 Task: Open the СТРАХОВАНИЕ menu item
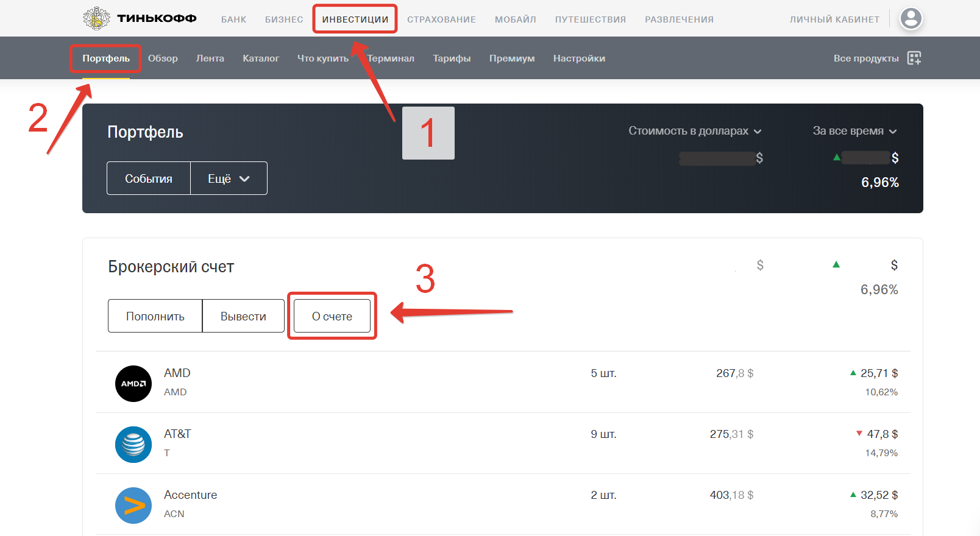tap(442, 19)
